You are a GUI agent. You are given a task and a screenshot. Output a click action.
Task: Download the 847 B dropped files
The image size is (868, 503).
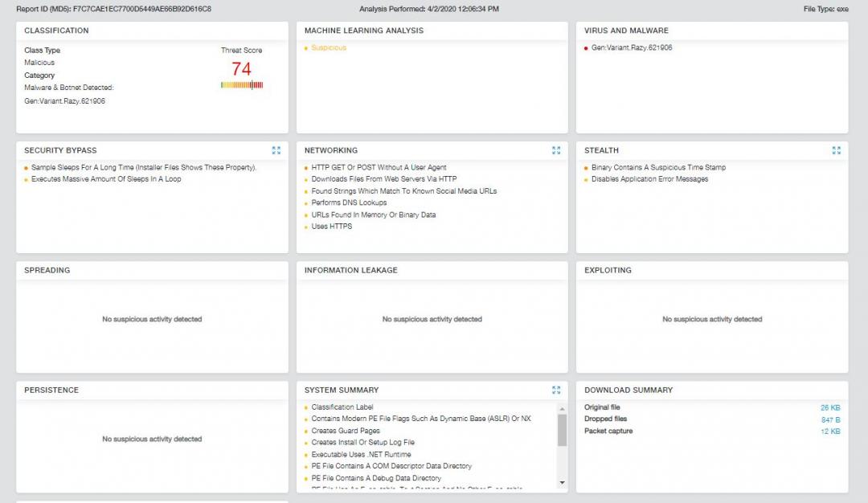click(x=830, y=419)
